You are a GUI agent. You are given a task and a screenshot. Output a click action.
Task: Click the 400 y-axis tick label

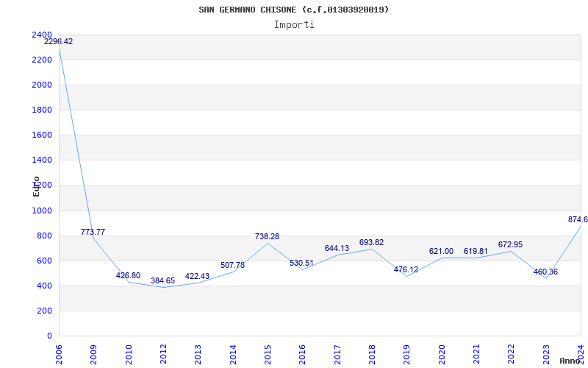[x=44, y=286]
